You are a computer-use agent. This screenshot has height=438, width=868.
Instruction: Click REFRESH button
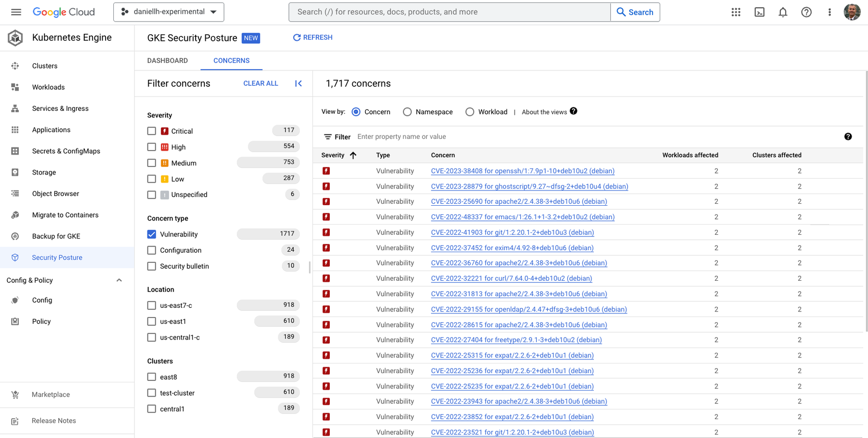[312, 37]
